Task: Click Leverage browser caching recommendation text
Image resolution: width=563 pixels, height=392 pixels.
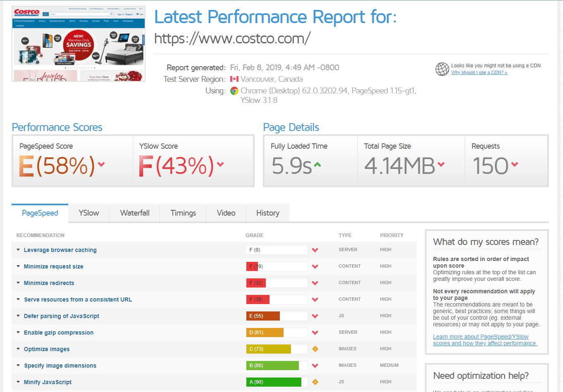Action: pos(60,250)
